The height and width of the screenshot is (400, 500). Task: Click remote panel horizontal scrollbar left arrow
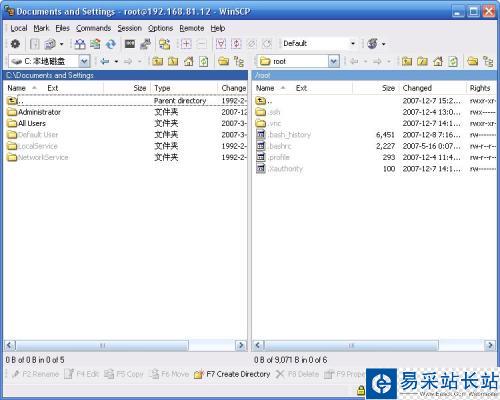(x=258, y=345)
